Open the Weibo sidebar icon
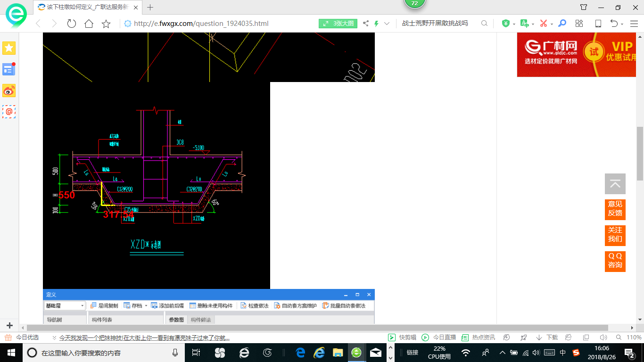 [x=9, y=90]
